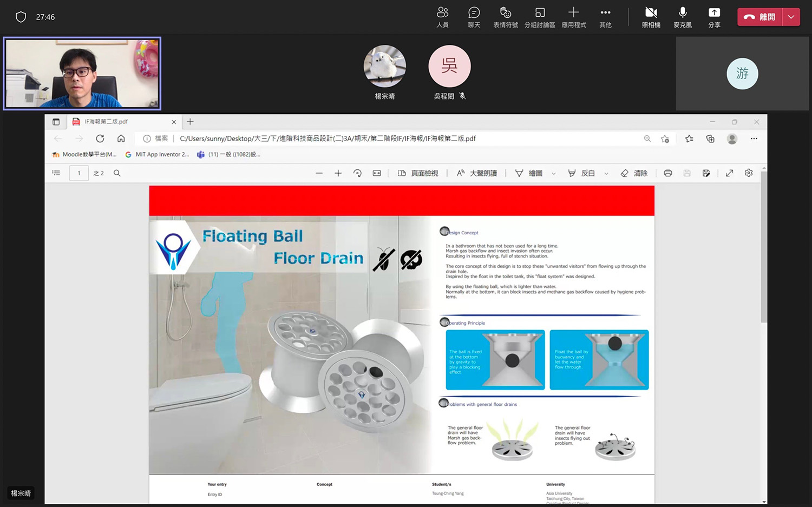Click the Share (分享) screen button

(x=714, y=17)
